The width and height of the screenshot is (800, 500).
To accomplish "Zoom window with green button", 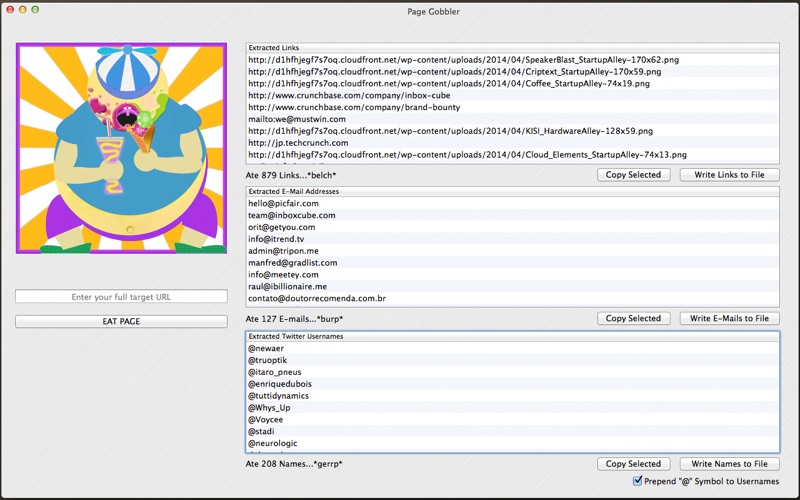I will click(x=35, y=10).
